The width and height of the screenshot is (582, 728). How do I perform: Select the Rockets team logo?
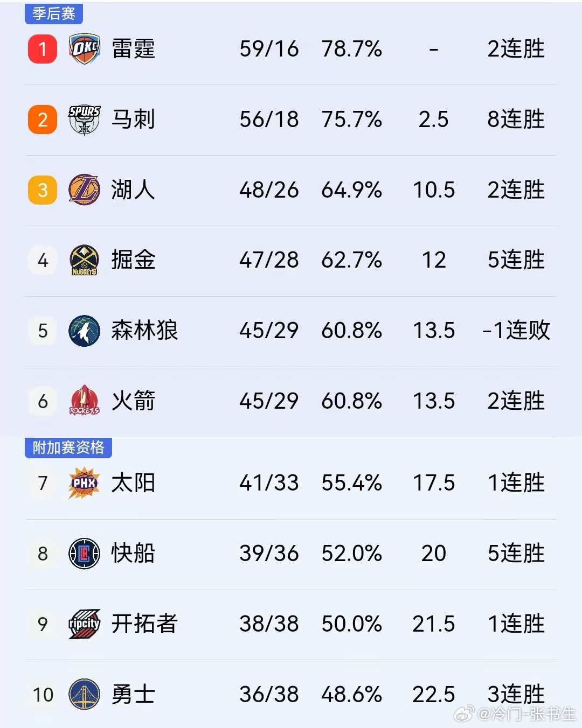(84, 401)
